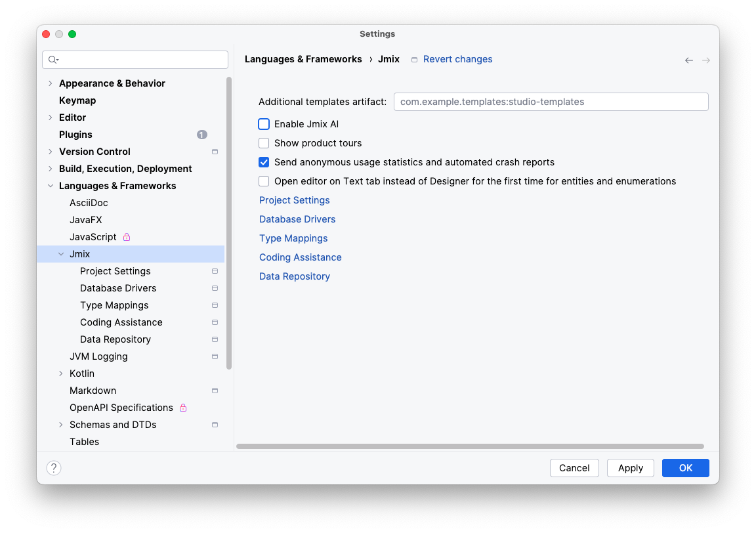This screenshot has width=756, height=533.
Task: Click the search magnifier in the settings search field
Action: pyautogui.click(x=52, y=60)
